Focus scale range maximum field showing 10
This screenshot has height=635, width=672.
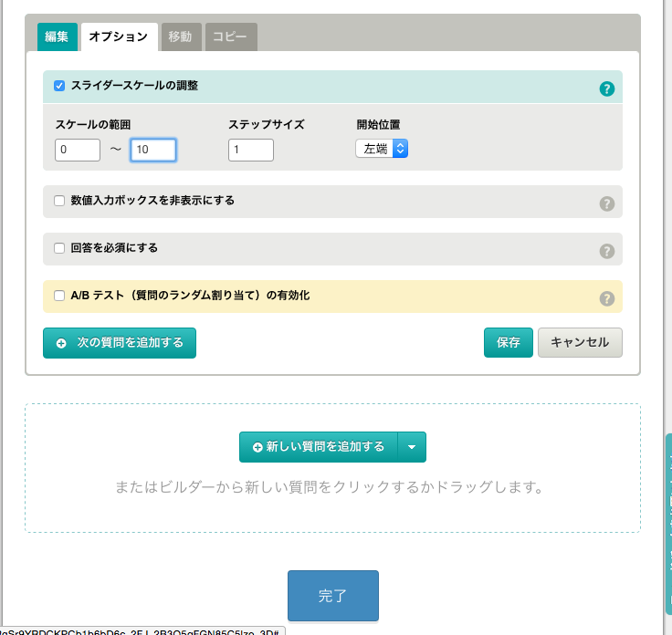pyautogui.click(x=153, y=150)
